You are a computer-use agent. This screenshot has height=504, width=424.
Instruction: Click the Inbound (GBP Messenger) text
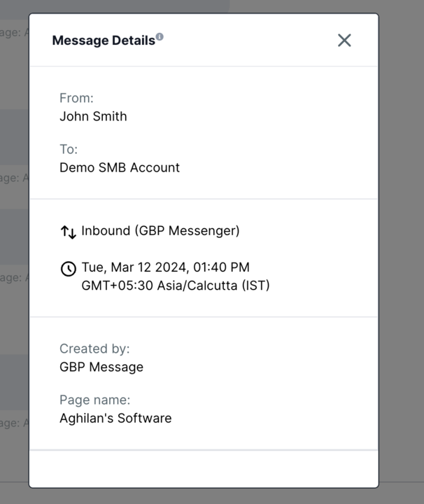[x=160, y=231]
